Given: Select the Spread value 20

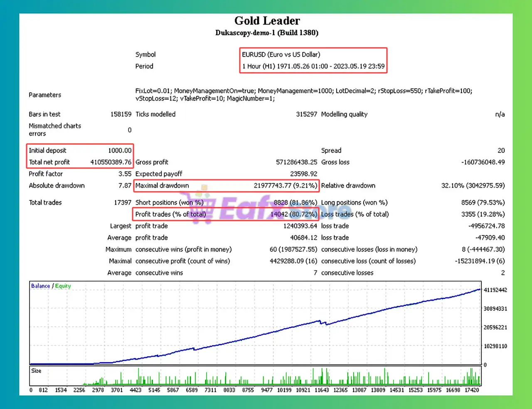Looking at the screenshot, I should pyautogui.click(x=501, y=150).
